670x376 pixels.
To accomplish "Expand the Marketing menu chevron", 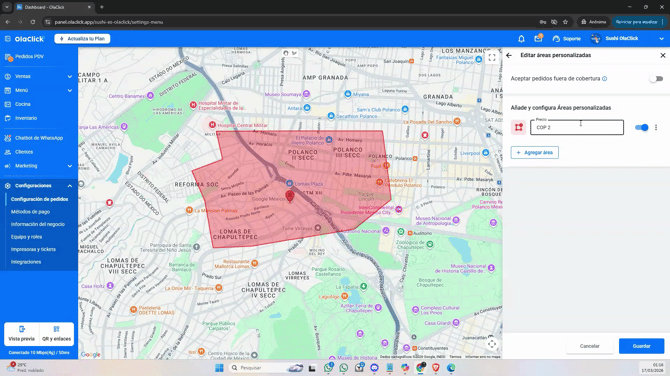I will pos(70,166).
